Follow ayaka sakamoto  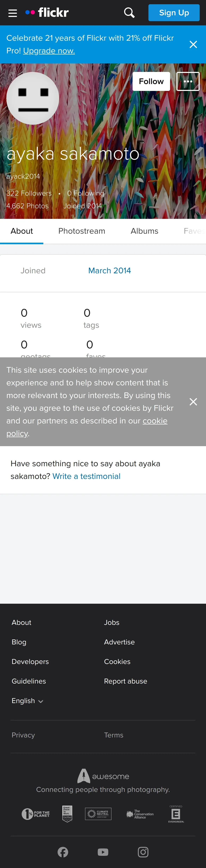(x=151, y=82)
